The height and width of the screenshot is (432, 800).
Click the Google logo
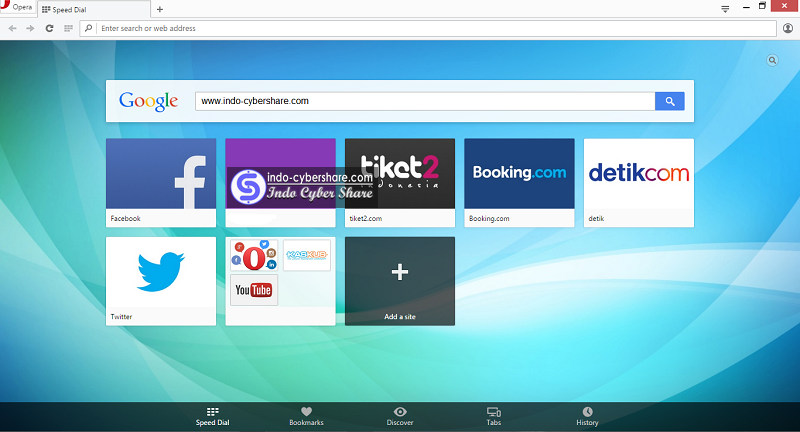pyautogui.click(x=148, y=101)
